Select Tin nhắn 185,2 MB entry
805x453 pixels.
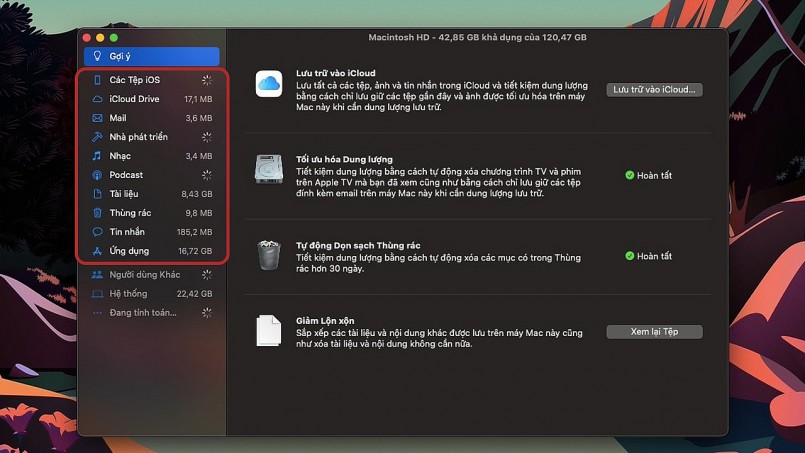[x=150, y=232]
